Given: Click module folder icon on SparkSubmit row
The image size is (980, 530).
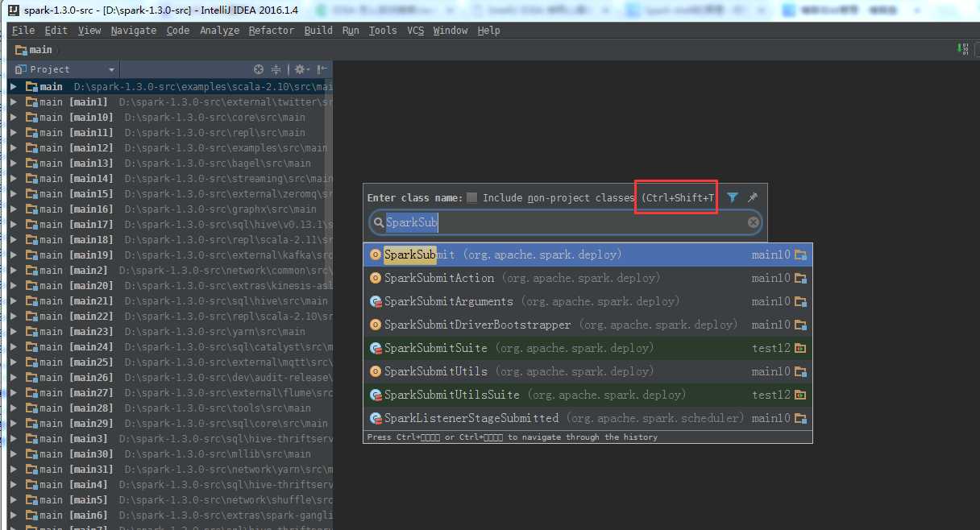Looking at the screenshot, I should (800, 255).
